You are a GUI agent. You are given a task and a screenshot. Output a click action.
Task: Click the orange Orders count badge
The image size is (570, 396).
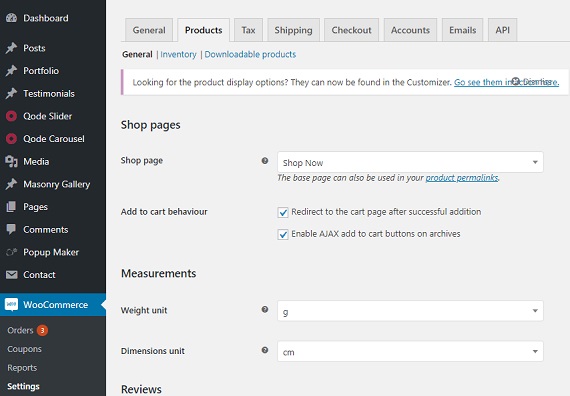point(42,330)
